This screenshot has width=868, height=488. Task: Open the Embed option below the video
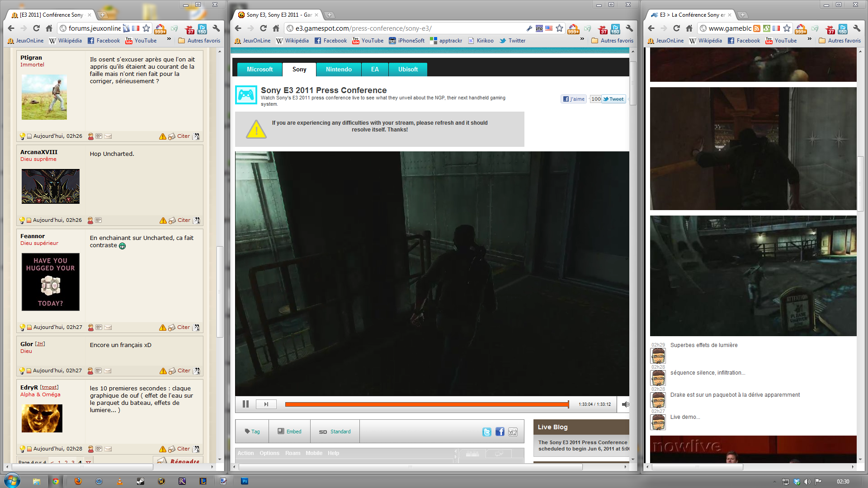[x=289, y=432]
